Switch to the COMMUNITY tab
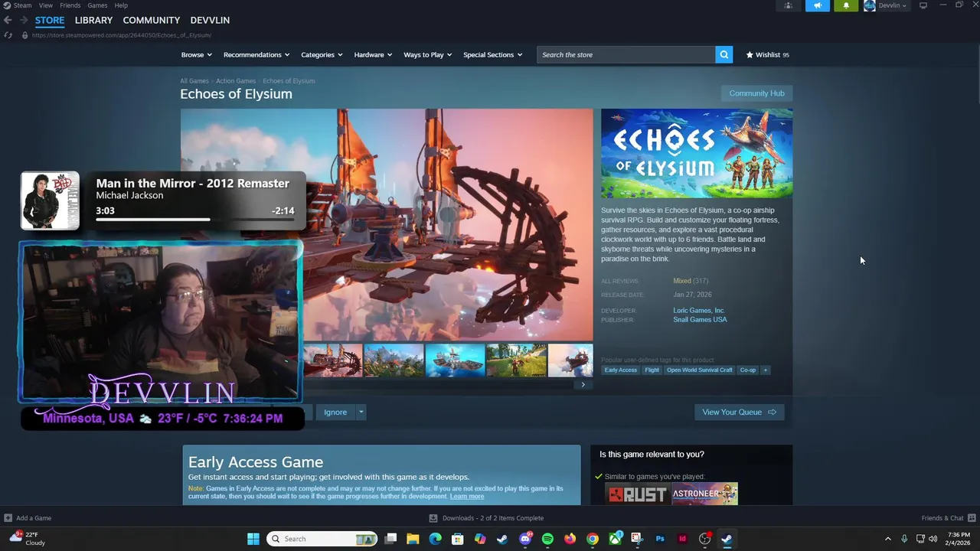 coord(152,20)
